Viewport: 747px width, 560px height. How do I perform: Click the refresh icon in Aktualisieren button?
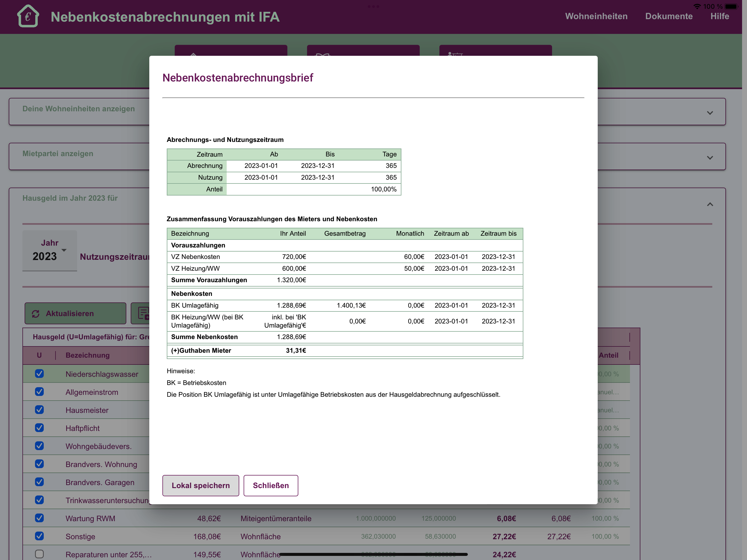pos(36,314)
